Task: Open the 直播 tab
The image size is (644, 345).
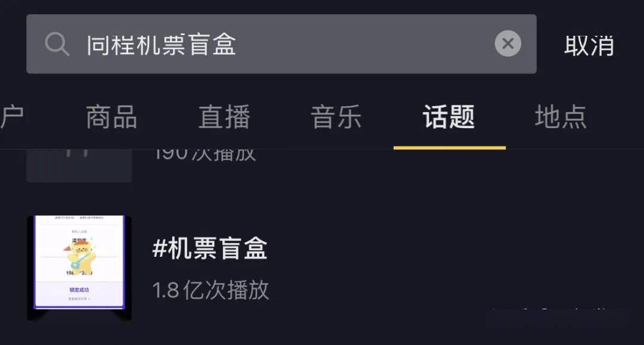Action: pos(224,117)
